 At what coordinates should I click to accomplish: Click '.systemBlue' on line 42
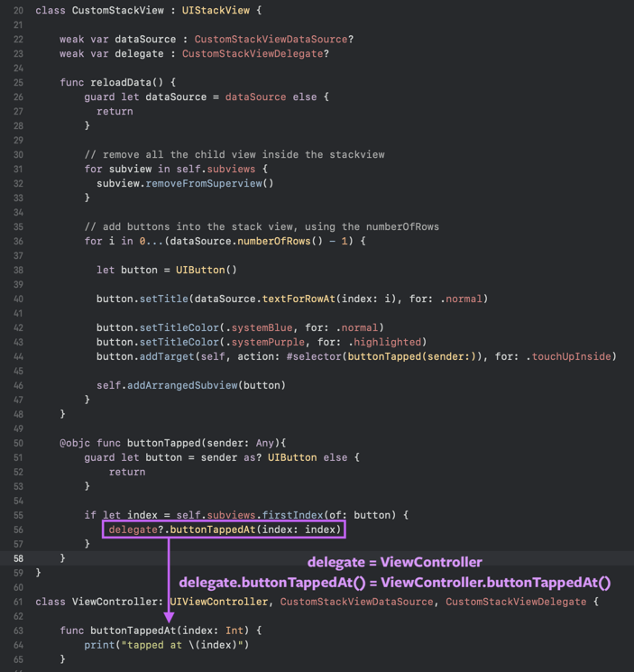point(259,327)
